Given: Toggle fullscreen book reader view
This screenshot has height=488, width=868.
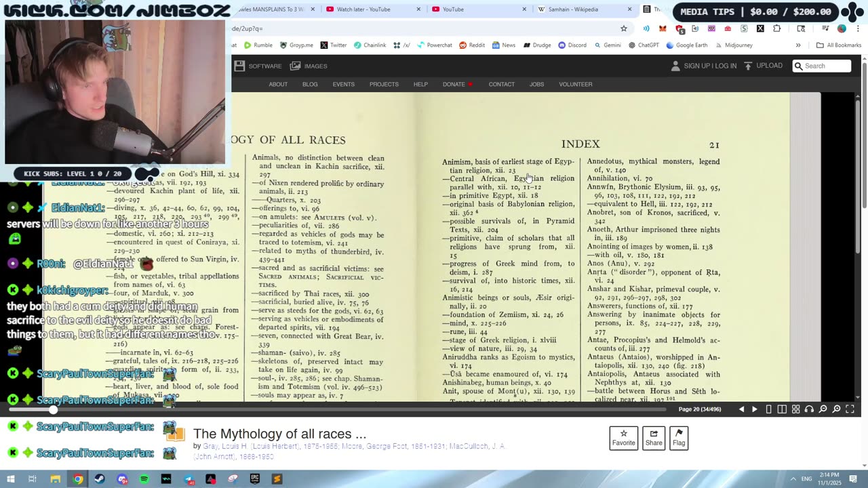Looking at the screenshot, I should coord(850,409).
